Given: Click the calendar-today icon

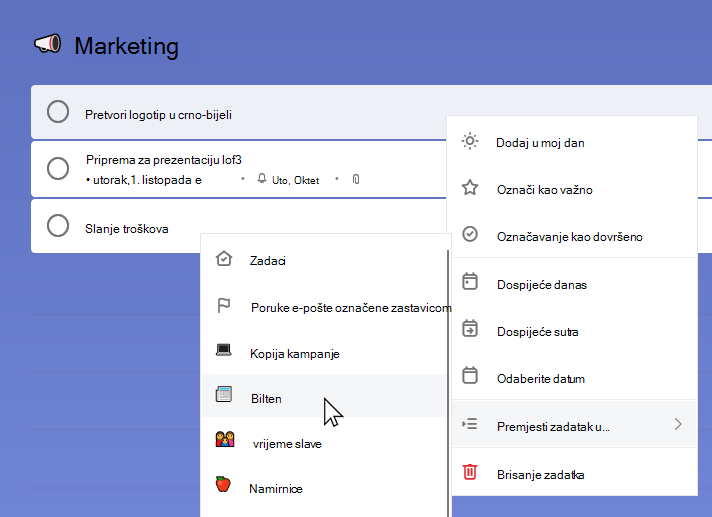Looking at the screenshot, I should (x=470, y=281).
